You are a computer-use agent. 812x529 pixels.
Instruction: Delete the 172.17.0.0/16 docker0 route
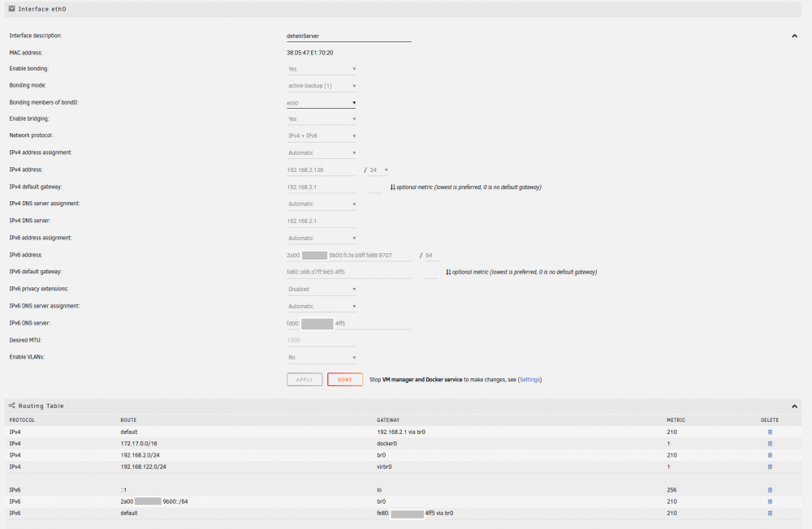pyautogui.click(x=770, y=444)
